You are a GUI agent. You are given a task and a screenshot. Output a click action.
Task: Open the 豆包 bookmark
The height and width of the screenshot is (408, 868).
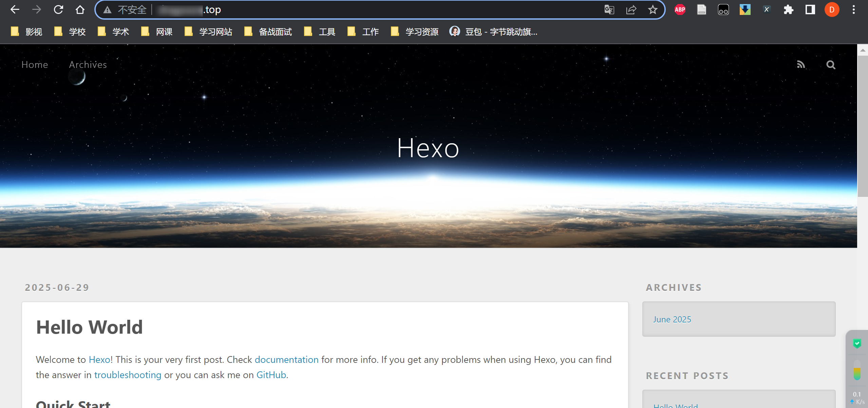click(493, 32)
